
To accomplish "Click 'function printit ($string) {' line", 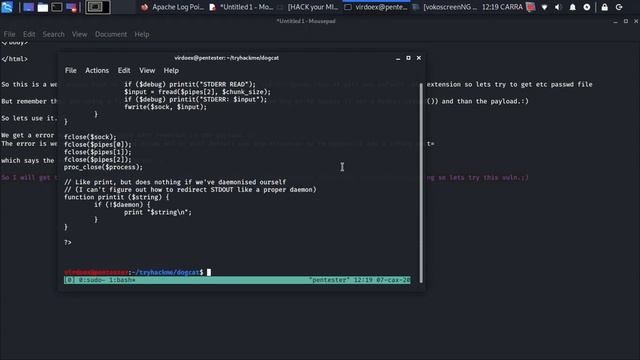I will [x=117, y=197].
